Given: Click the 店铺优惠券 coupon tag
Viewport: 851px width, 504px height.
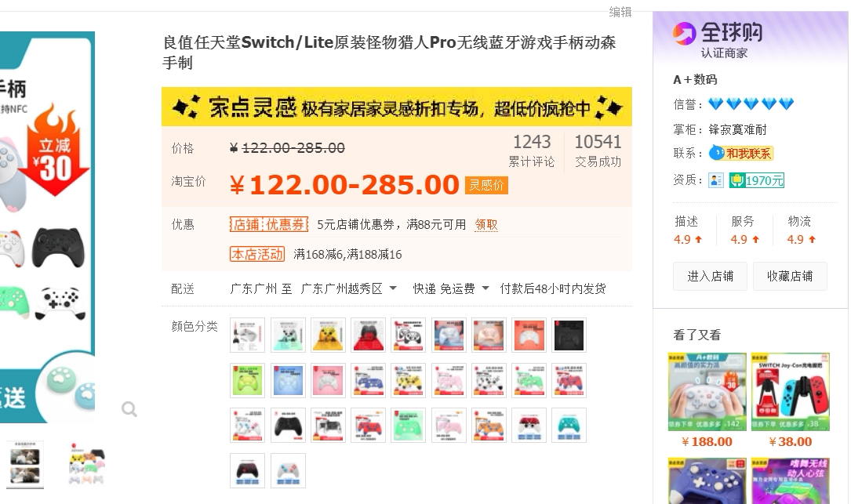Looking at the screenshot, I should (269, 224).
